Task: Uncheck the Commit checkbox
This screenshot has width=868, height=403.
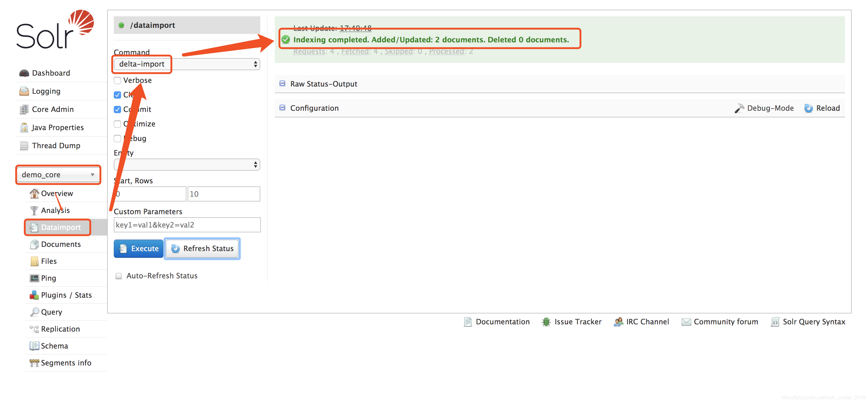Action: 117,110
